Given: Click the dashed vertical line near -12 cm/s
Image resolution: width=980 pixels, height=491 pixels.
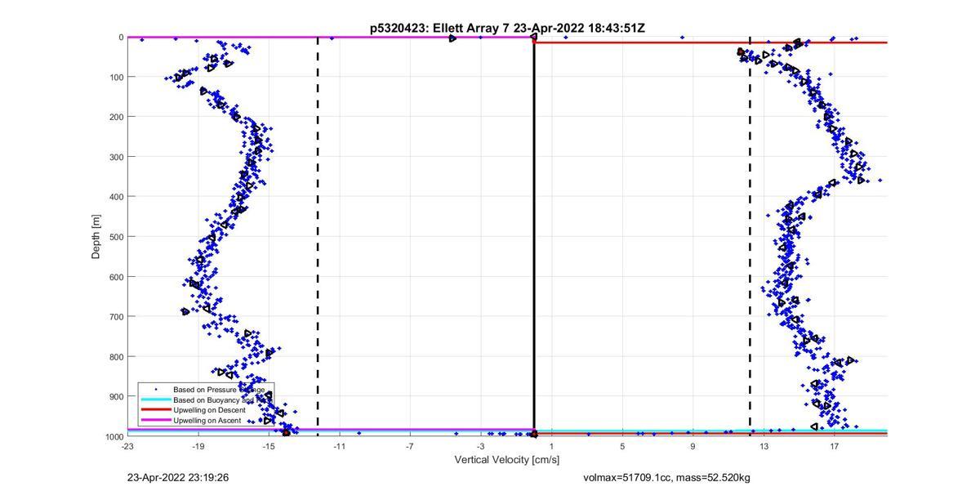Looking at the screenshot, I should 318,236.
